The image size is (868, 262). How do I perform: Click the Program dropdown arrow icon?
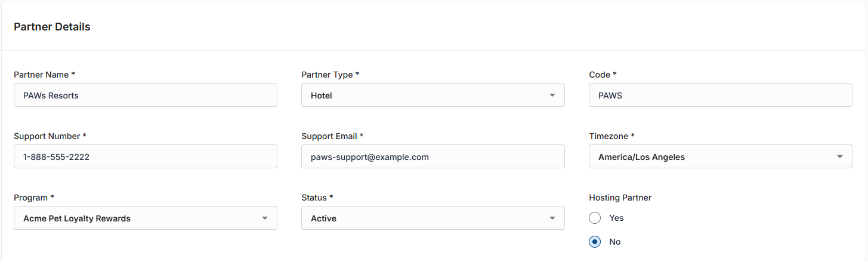click(x=265, y=218)
